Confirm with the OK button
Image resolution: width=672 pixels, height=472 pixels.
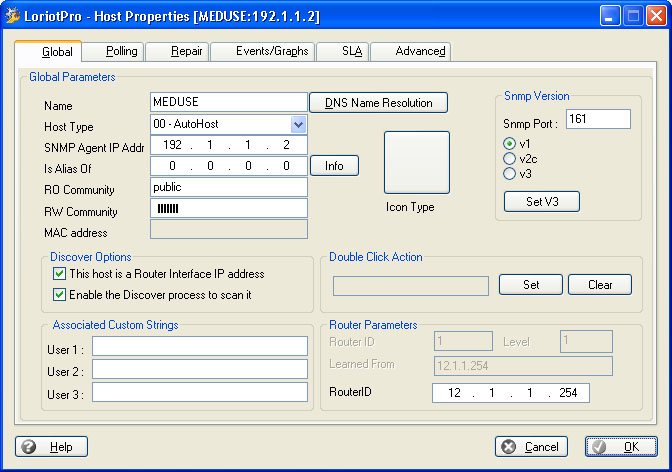(621, 447)
